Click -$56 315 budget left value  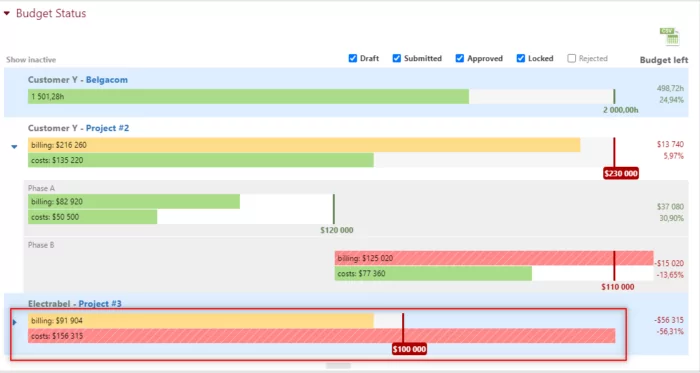(x=669, y=320)
